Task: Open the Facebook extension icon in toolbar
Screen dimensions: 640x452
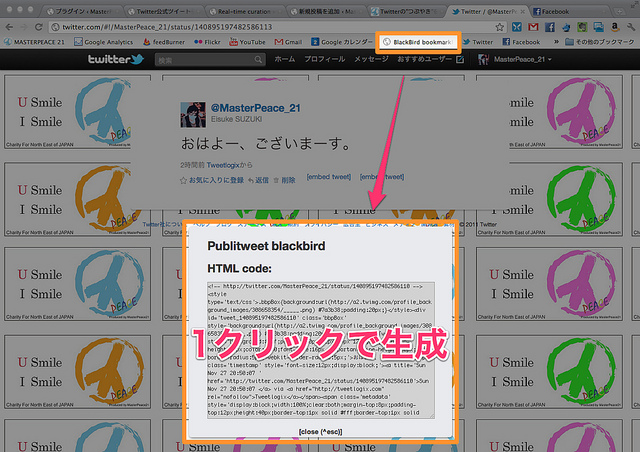Action: click(550, 27)
